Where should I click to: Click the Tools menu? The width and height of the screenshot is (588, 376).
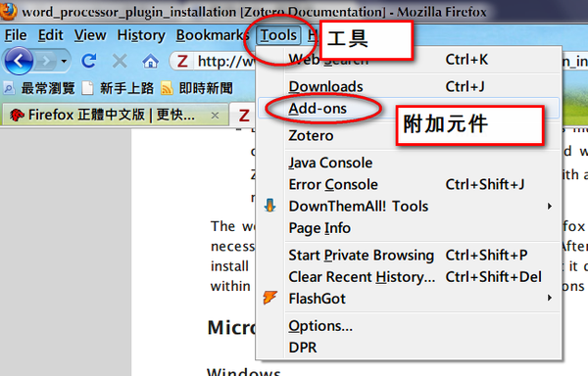click(x=278, y=35)
